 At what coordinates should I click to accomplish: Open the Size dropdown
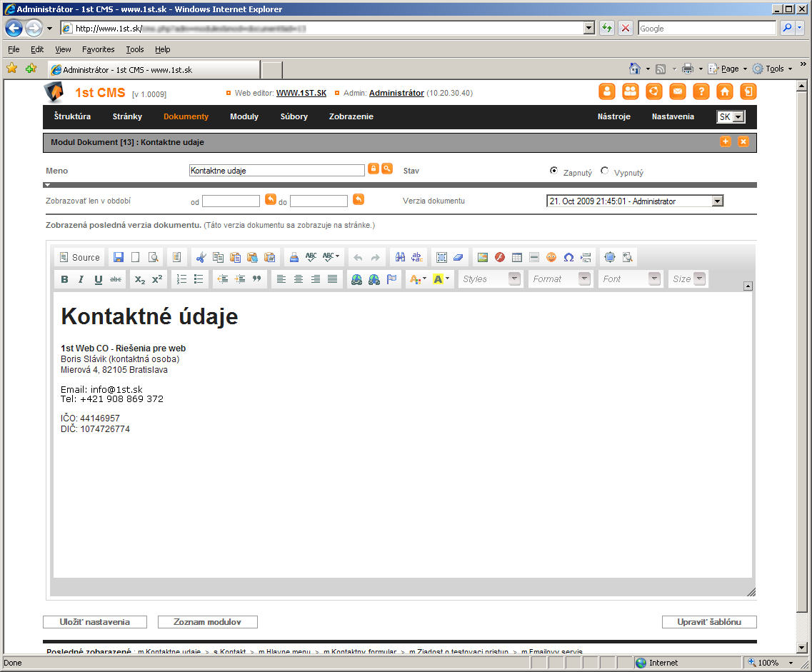point(688,279)
